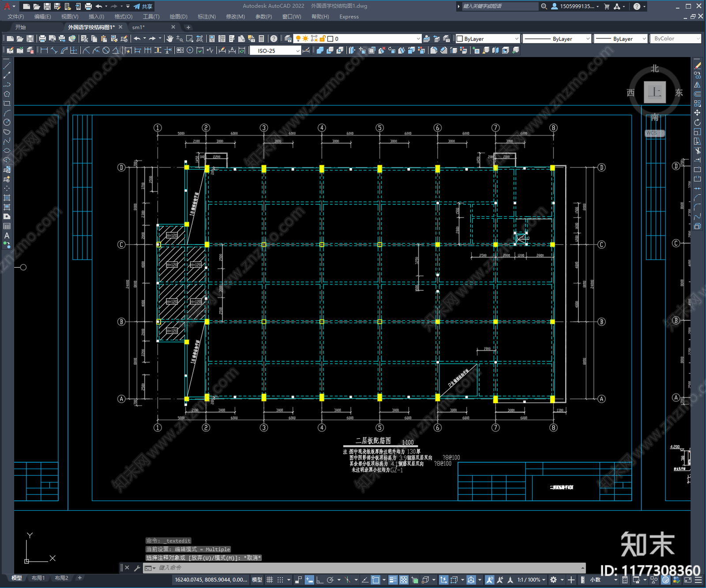The image size is (706, 588).
Task: Open the 绘图(D) menu
Action: [179, 17]
